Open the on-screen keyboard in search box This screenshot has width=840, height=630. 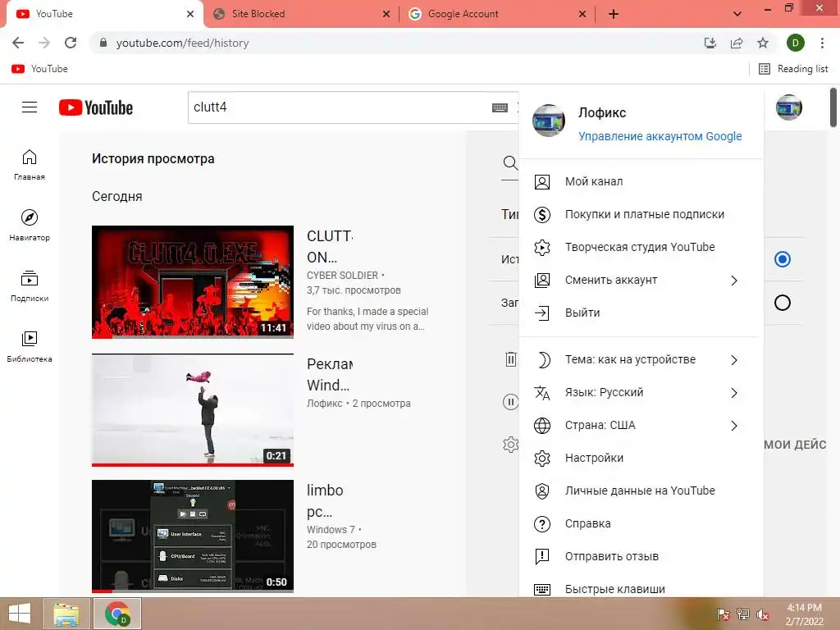pos(500,107)
